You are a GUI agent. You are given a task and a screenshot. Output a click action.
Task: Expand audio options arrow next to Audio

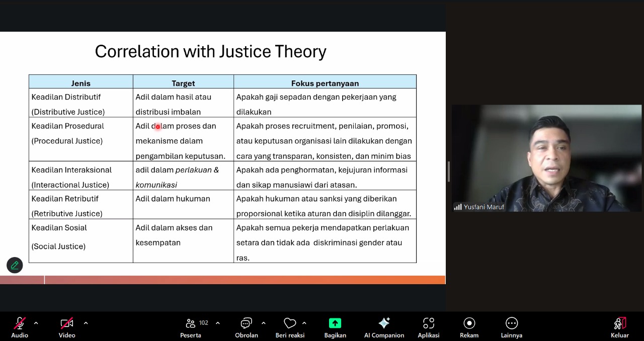coord(36,323)
